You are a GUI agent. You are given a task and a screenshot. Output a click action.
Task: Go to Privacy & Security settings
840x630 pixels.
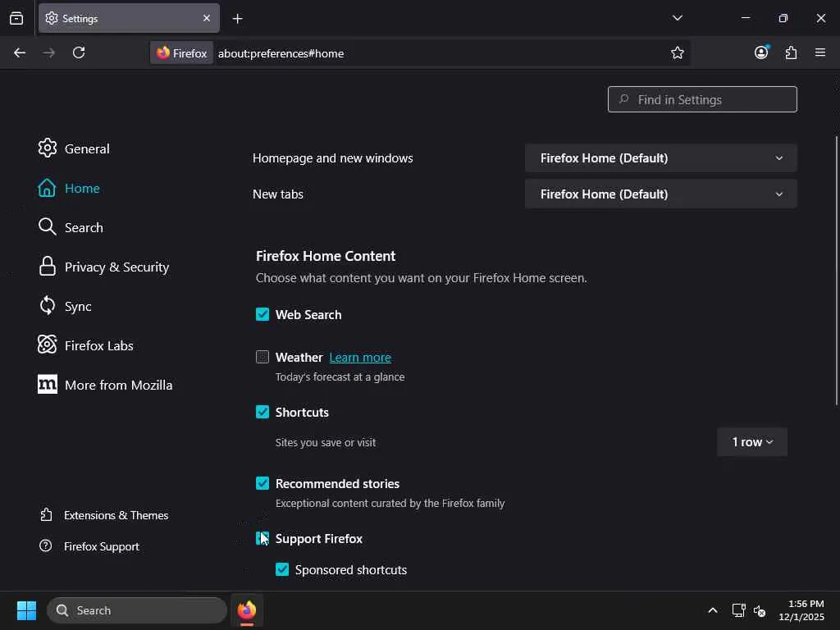(116, 267)
